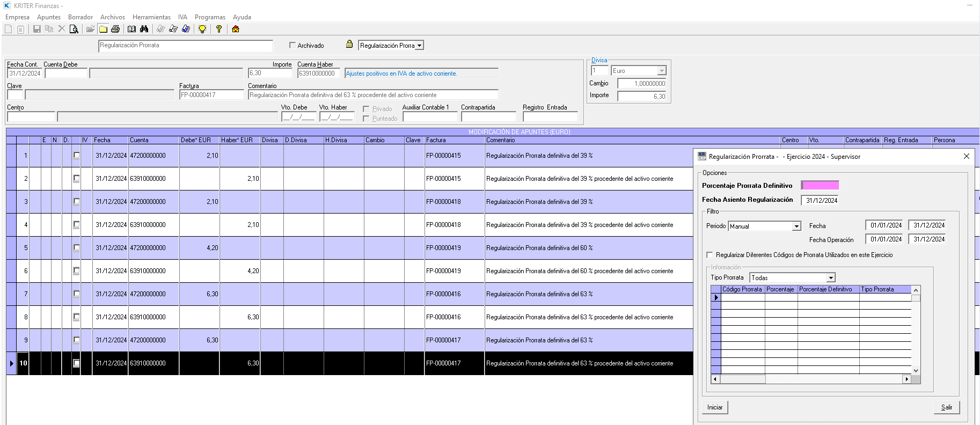Click the sheets icon with blue checkmark
980x425 pixels.
[x=186, y=29]
